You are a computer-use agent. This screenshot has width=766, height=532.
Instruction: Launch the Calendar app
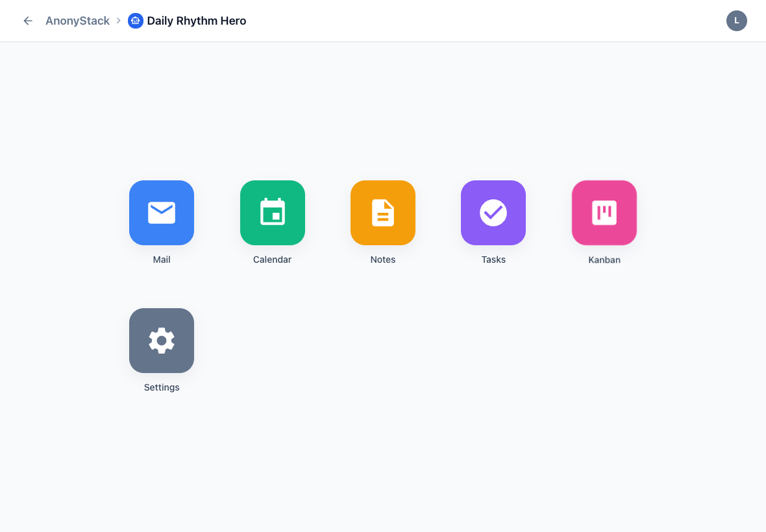[272, 213]
